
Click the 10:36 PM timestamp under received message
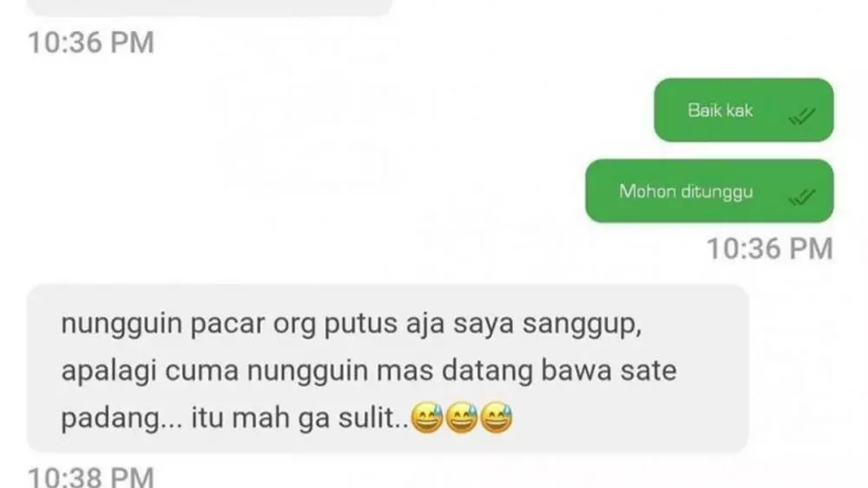[91, 43]
